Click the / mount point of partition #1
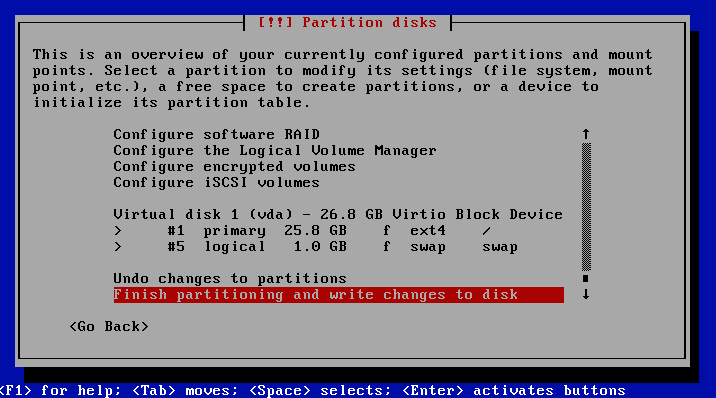Image resolution: width=716 pixels, height=398 pixels. click(x=486, y=231)
